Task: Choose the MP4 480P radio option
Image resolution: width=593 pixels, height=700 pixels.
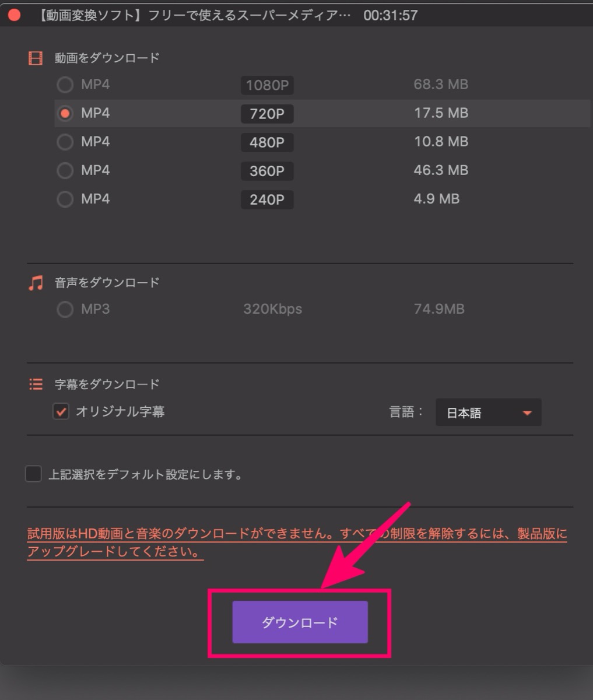Action: coord(65,142)
